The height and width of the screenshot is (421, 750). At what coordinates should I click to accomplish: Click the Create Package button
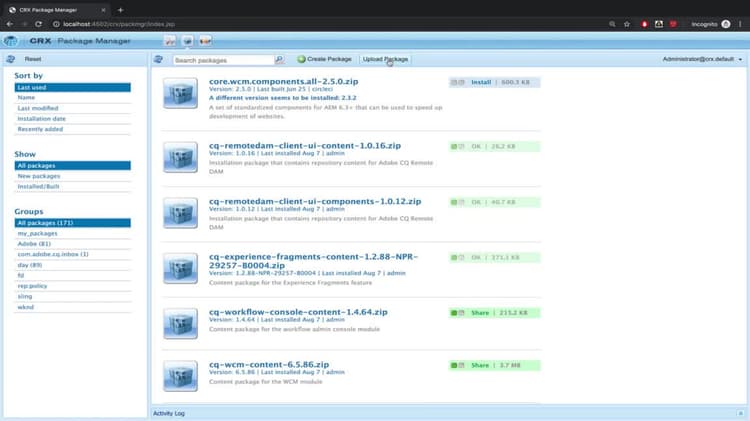[x=325, y=59]
